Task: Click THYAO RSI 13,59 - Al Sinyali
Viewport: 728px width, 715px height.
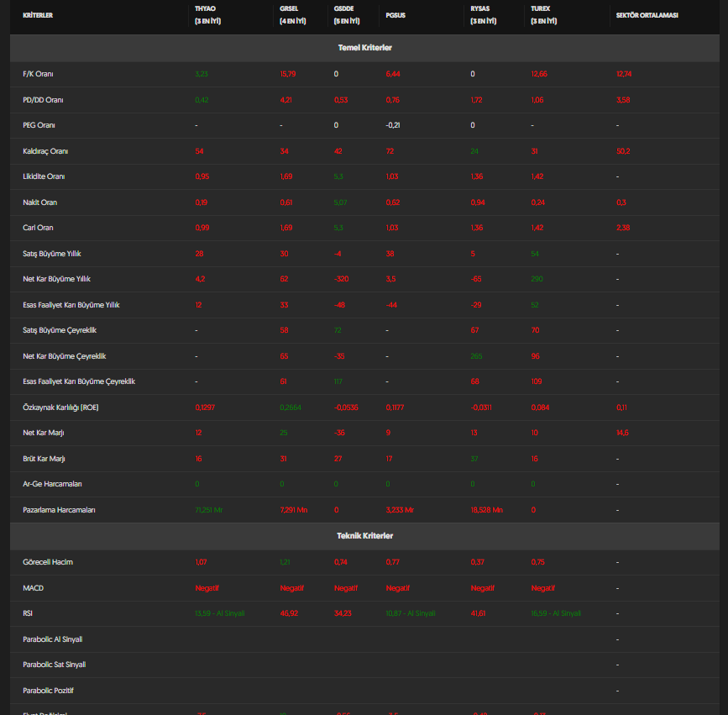Action: pyautogui.click(x=220, y=613)
